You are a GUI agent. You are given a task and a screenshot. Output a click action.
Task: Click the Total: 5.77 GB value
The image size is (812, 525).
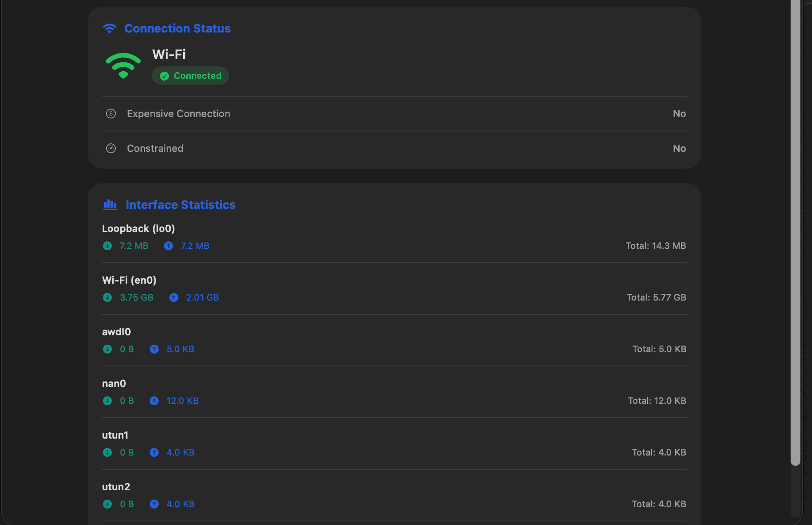[656, 297]
